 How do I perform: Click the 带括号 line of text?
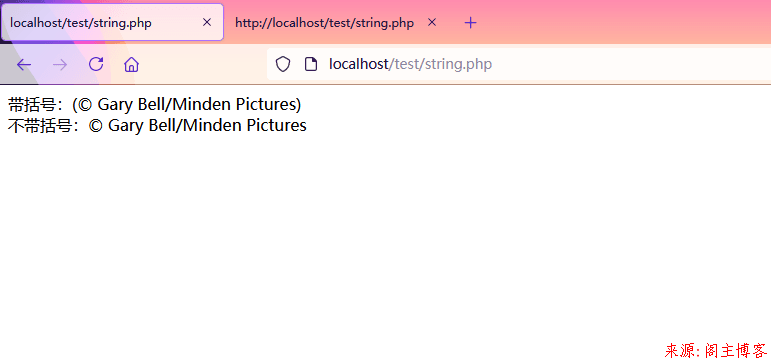pyautogui.click(x=154, y=105)
